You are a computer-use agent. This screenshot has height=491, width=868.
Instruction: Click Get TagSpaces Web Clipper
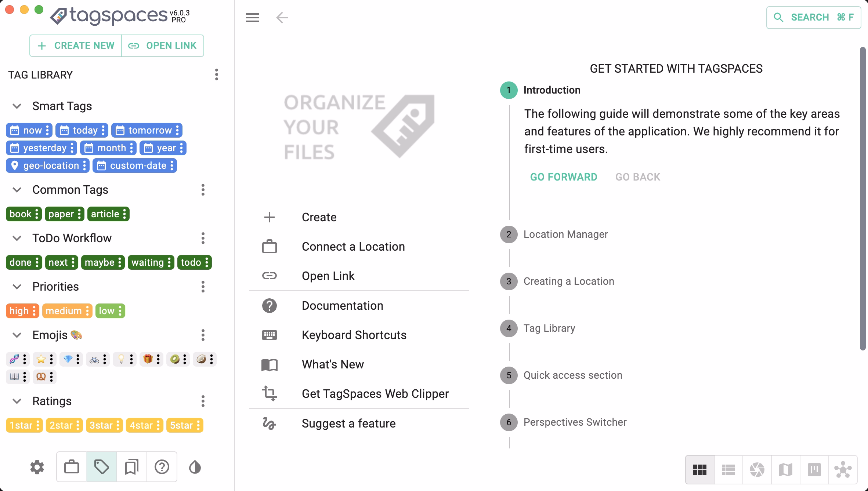pos(359,394)
